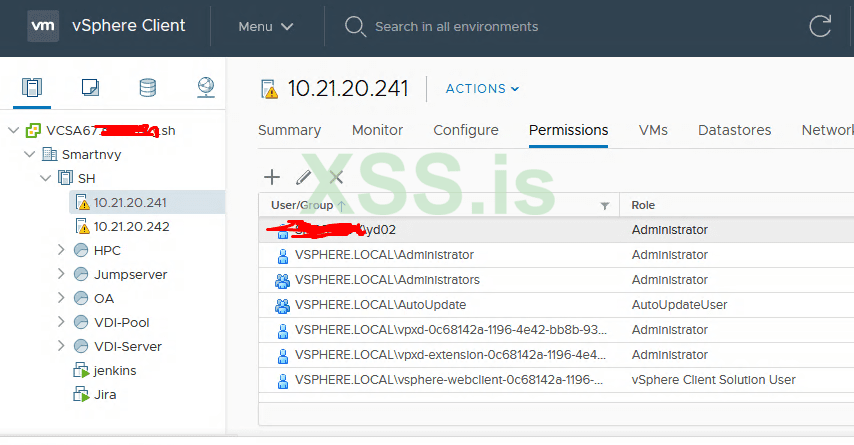This screenshot has height=445, width=854.
Task: Select the jenkins virtual machine
Action: 114,370
